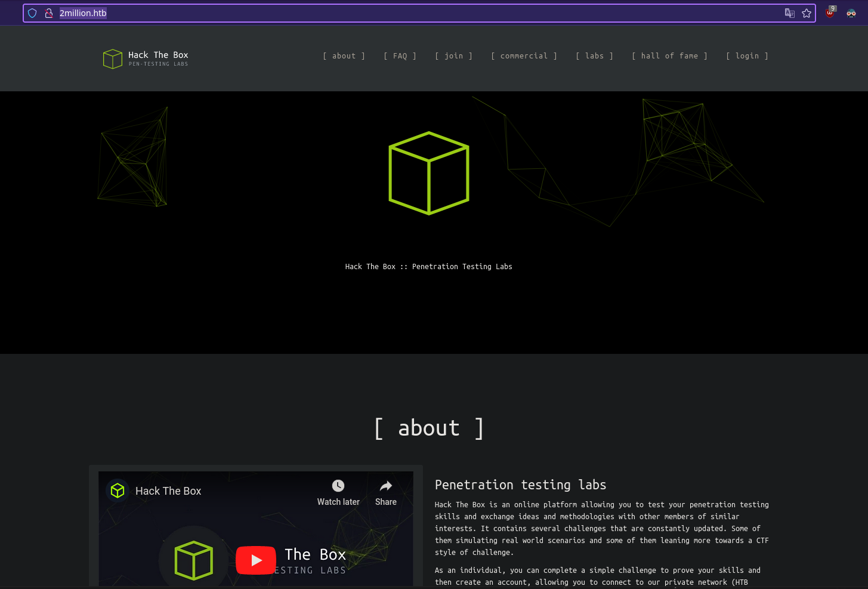Open the commercial nav link
The height and width of the screenshot is (589, 868).
[x=524, y=56]
